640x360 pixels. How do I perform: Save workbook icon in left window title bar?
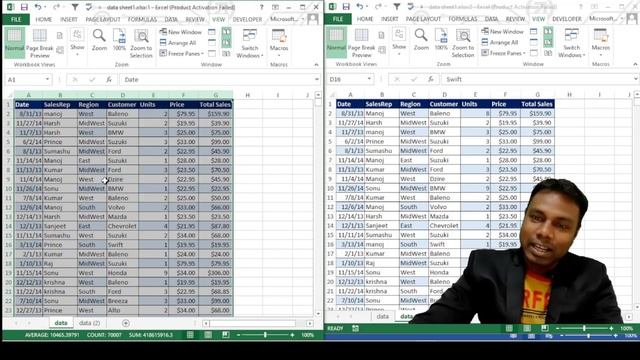(x=24, y=7)
